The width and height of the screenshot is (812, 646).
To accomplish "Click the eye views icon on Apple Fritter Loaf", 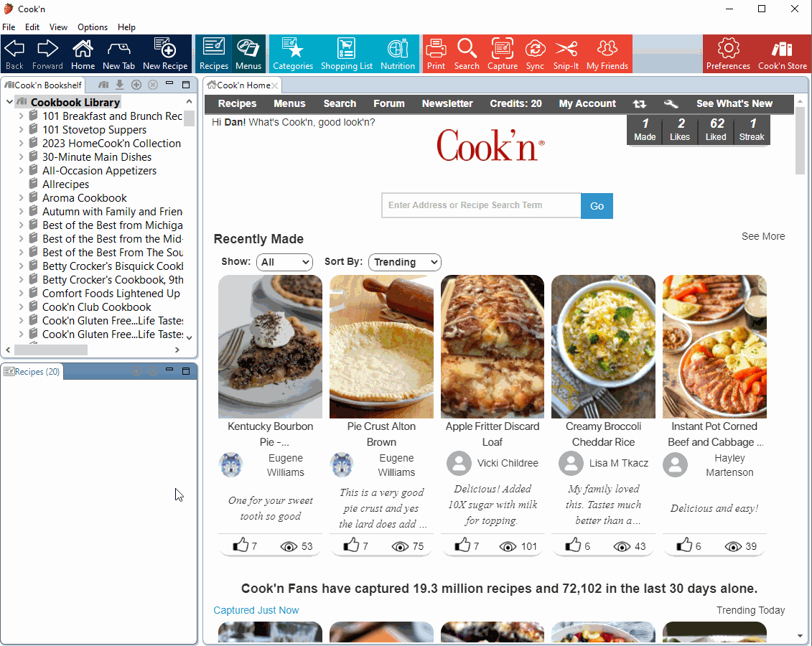I will click(x=508, y=547).
